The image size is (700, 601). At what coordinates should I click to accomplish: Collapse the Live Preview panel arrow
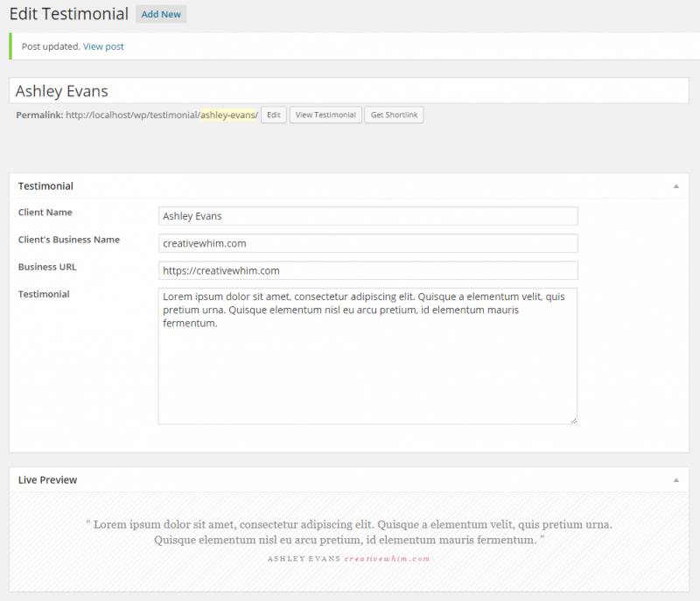(x=675, y=480)
